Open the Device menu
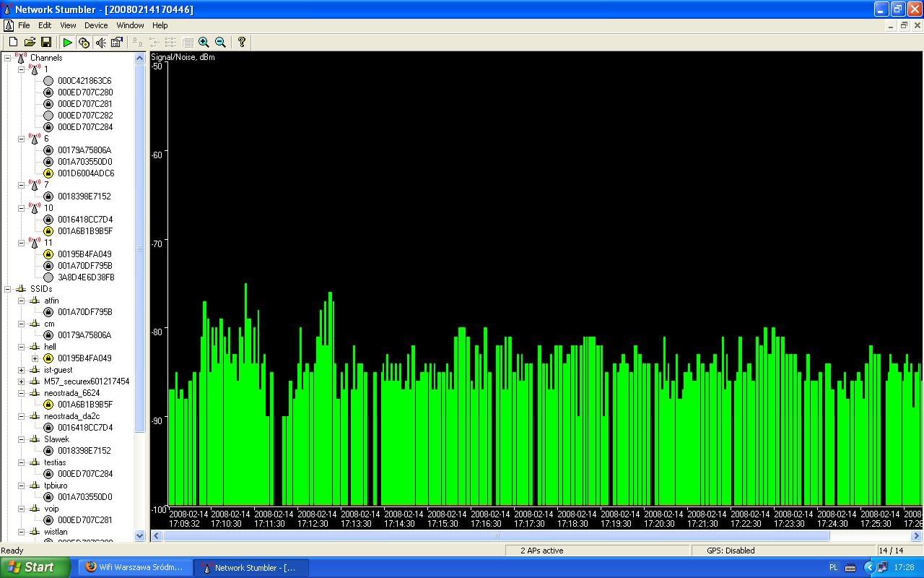 (96, 25)
